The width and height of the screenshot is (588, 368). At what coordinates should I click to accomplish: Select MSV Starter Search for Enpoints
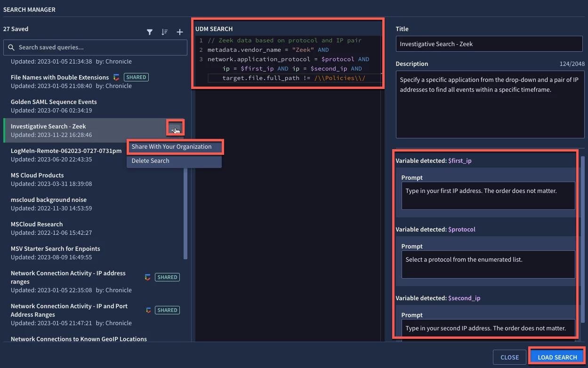(x=56, y=248)
